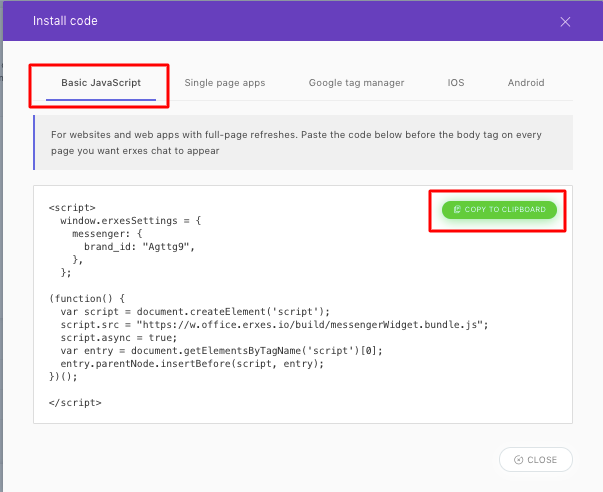
Task: Click the clipboard icon in the copy button
Action: (x=456, y=210)
